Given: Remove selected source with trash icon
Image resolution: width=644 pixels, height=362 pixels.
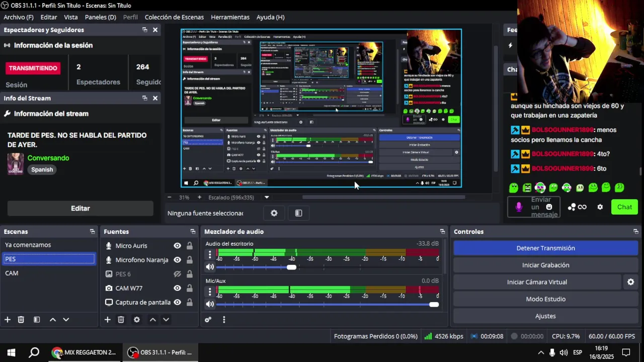Looking at the screenshot, I should [x=121, y=319].
